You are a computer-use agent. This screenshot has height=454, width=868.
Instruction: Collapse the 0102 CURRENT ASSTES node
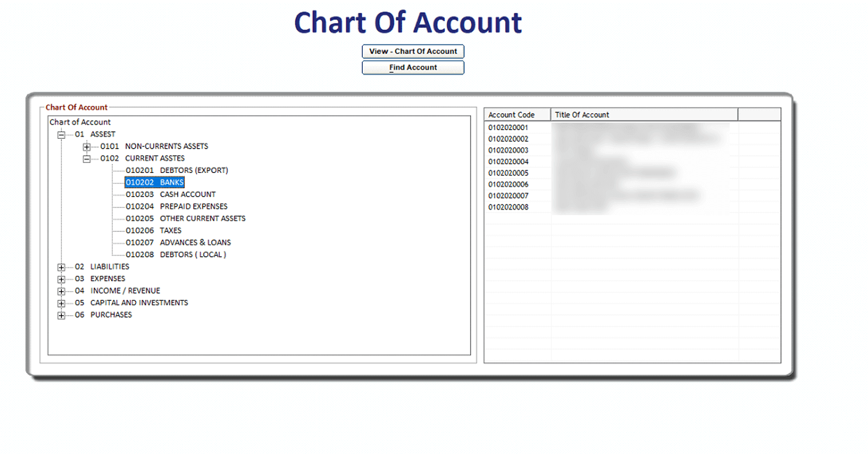(x=87, y=158)
